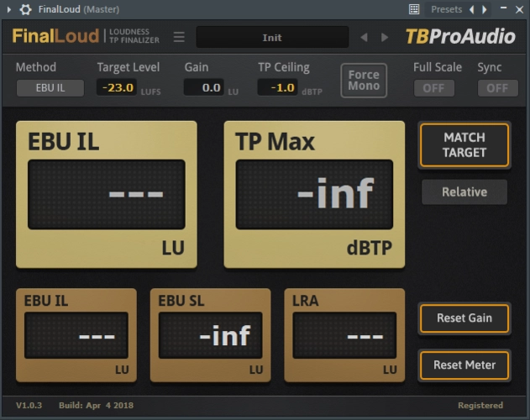Click the V1.0.3 version text

(29, 405)
